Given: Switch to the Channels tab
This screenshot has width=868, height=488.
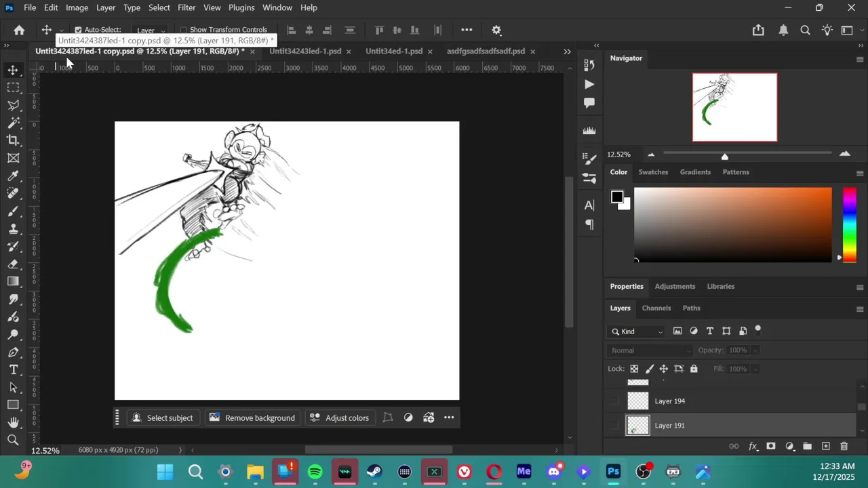Looking at the screenshot, I should (656, 308).
